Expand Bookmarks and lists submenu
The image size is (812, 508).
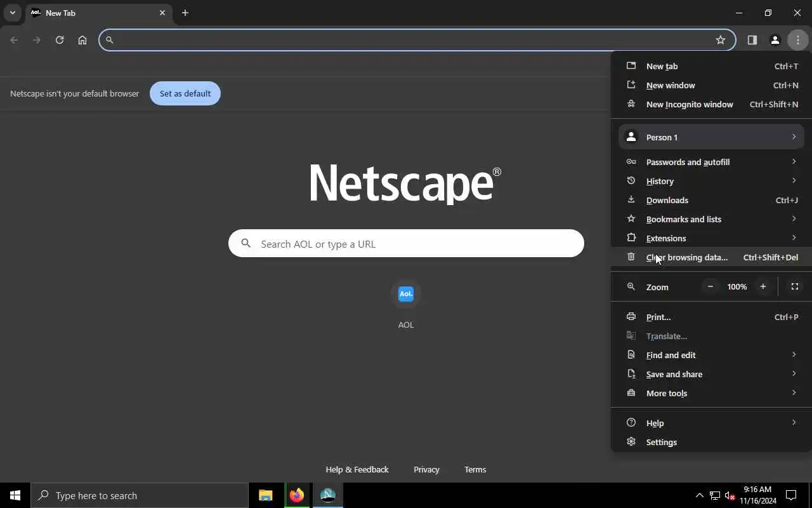(x=712, y=219)
